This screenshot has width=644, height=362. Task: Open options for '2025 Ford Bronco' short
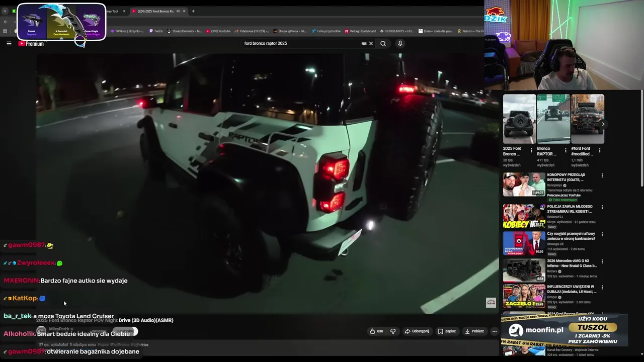point(531,150)
